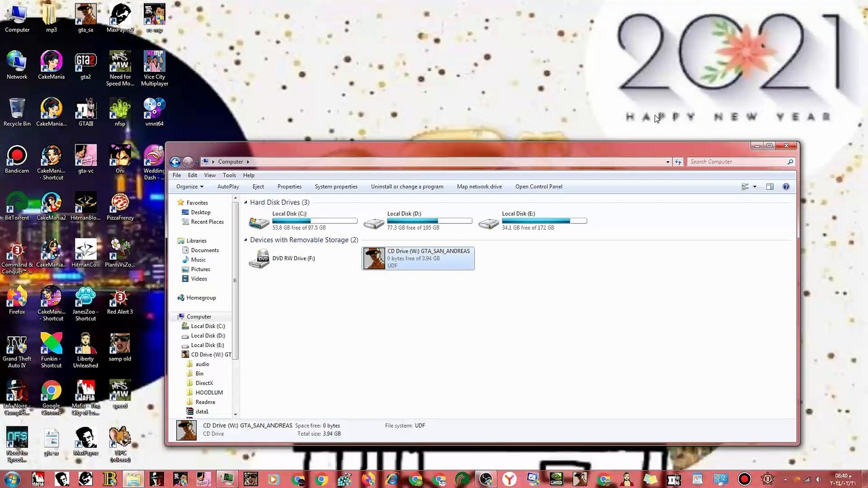Select Music in Libraries

(x=198, y=260)
